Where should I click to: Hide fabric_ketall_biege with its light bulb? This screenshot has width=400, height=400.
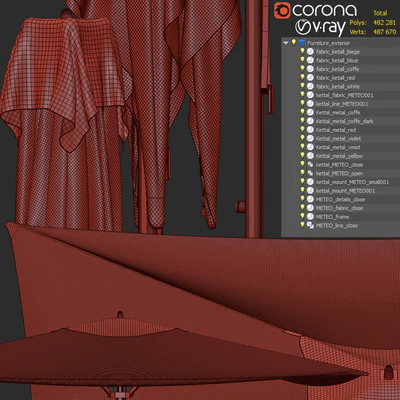coord(302,51)
